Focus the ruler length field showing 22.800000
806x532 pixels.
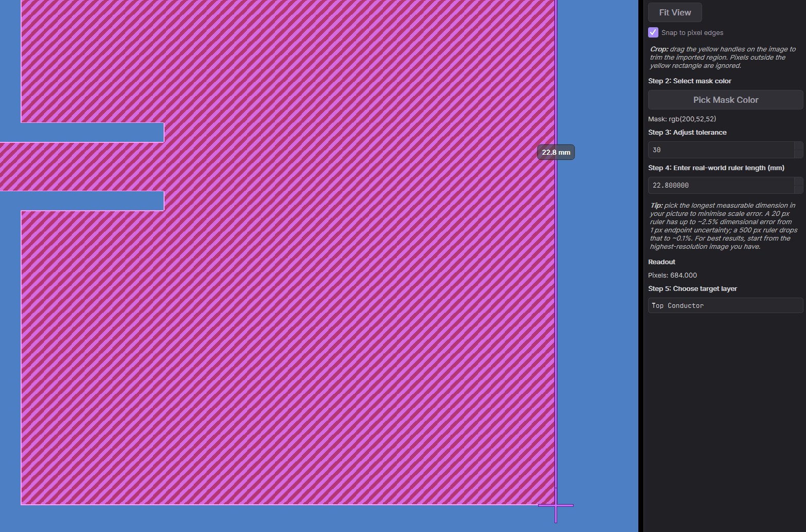point(721,185)
